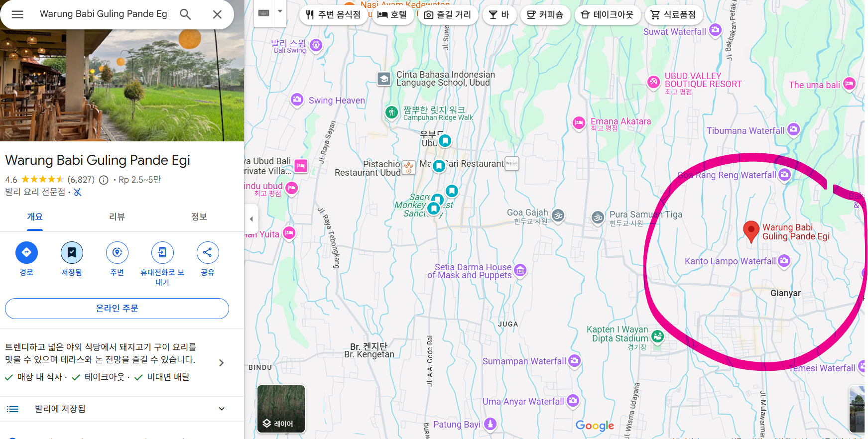
Task: Click the Tibumana Waterfall camera icon
Action: [793, 130]
